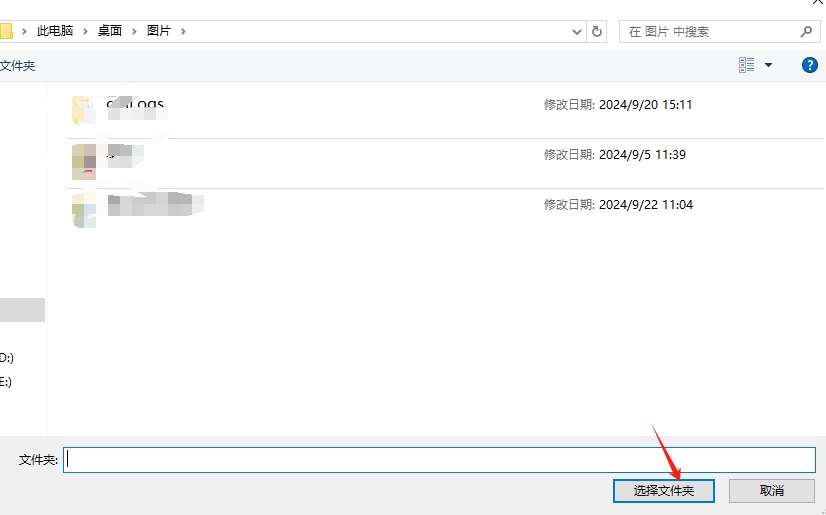
Task: Open the view options dropdown arrow
Action: click(769, 65)
